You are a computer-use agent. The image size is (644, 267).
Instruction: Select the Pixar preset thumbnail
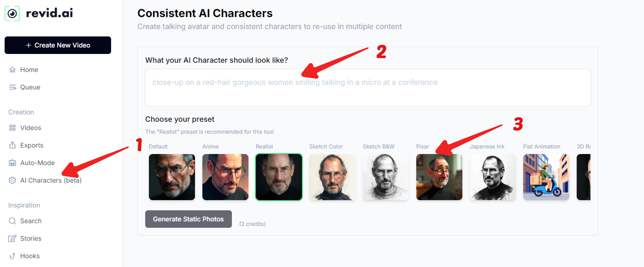439,177
